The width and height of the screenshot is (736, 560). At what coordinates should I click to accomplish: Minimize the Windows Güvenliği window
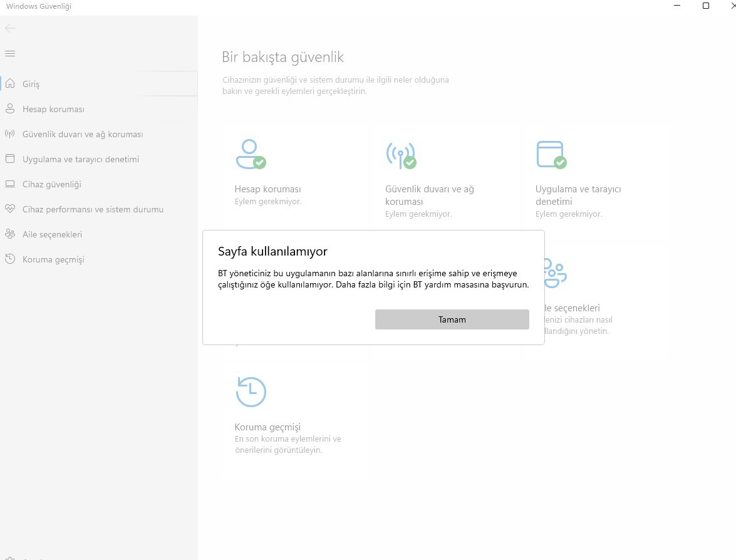[x=677, y=6]
